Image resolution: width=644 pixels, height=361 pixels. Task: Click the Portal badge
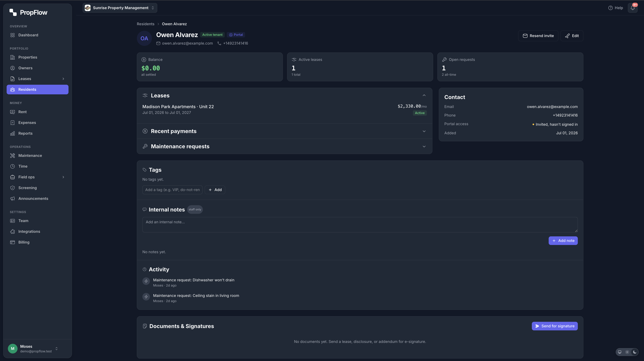[x=236, y=35]
